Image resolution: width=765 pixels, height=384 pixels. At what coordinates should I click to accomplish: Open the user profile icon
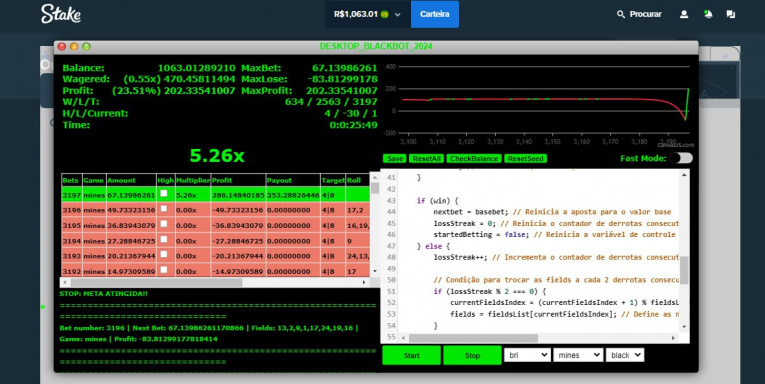(684, 14)
